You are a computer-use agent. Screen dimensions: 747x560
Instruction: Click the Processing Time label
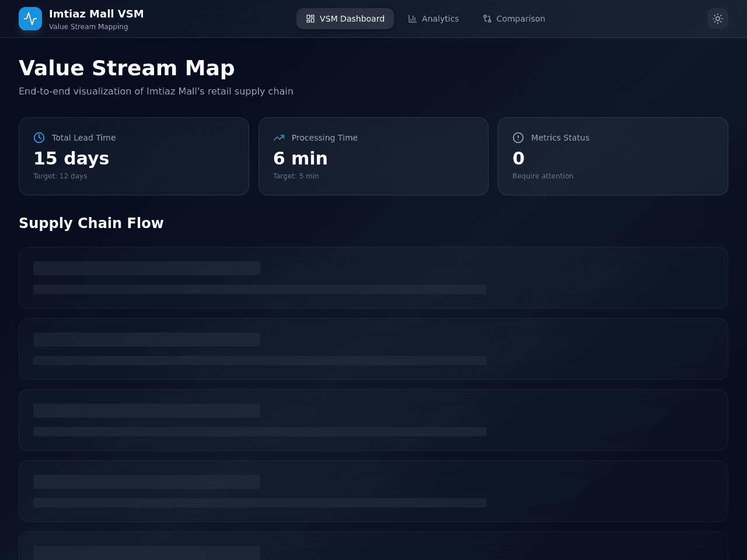click(324, 138)
